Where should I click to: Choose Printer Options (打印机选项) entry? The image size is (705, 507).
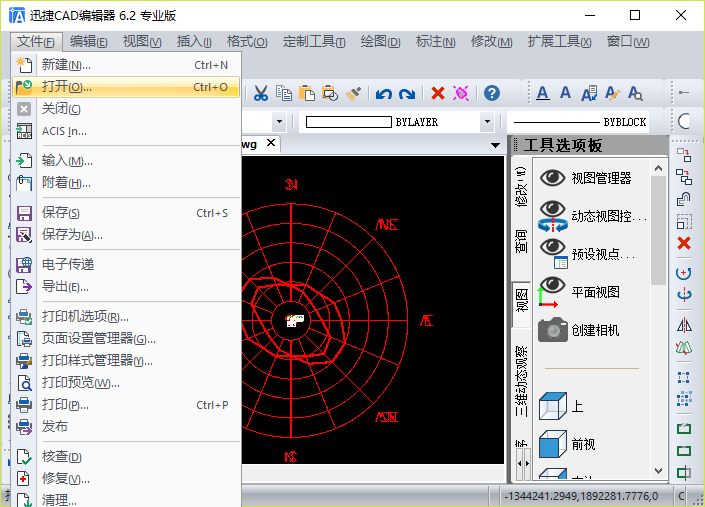tap(126, 316)
